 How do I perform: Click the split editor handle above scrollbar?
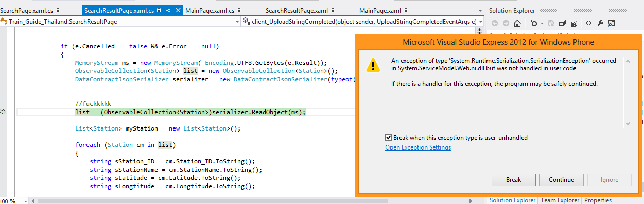click(480, 31)
